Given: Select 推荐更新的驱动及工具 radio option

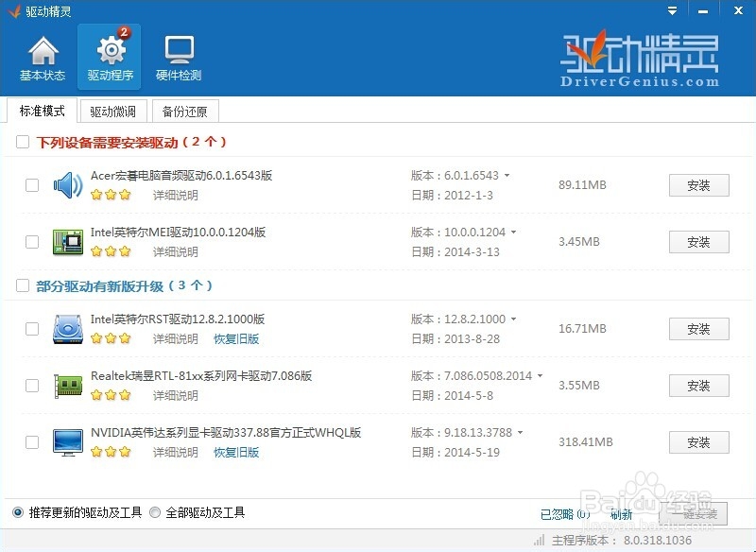Looking at the screenshot, I should (18, 512).
